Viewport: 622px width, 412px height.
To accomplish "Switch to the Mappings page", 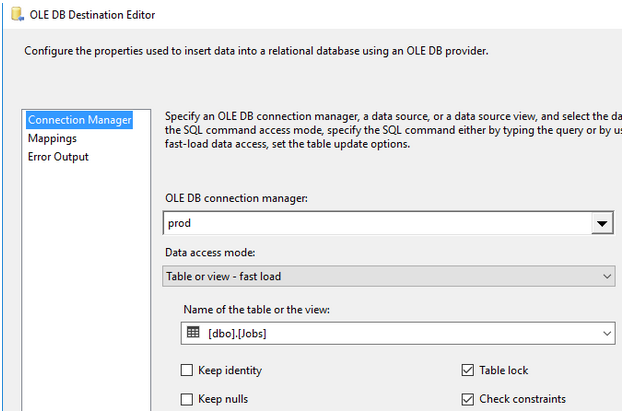I will pos(52,138).
